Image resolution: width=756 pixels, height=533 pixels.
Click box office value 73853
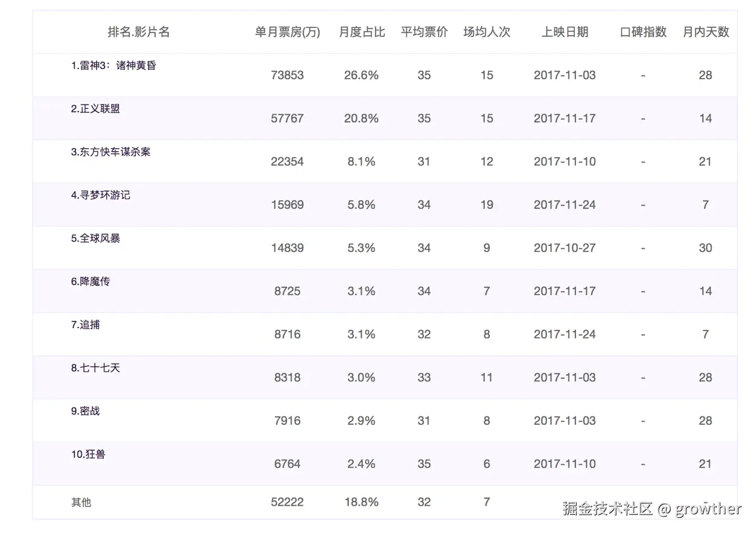tap(287, 76)
